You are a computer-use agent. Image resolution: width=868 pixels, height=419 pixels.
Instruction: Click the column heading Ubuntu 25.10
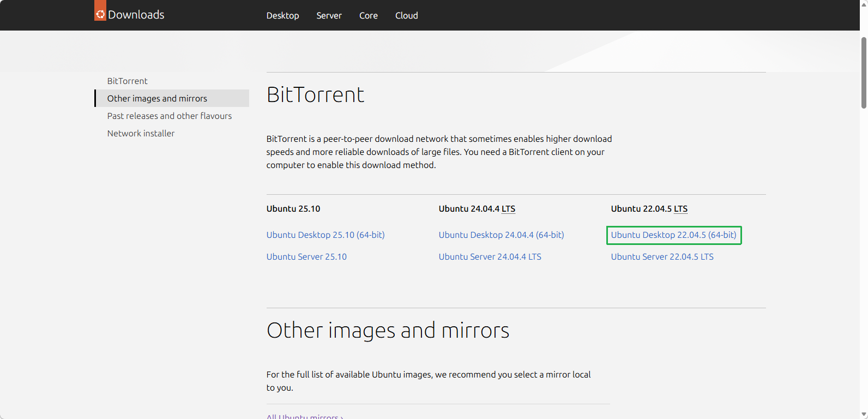(293, 208)
